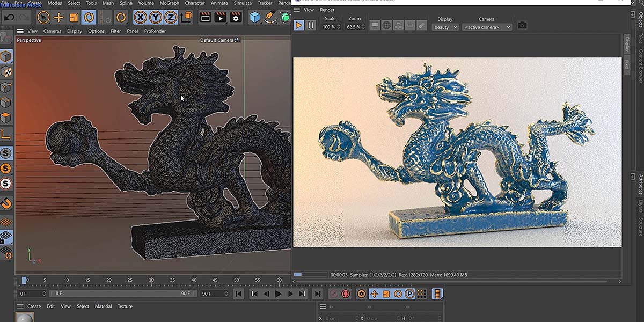Image resolution: width=644 pixels, height=322 pixels.
Task: Toggle the Parameter keyframe button P
Action: [409, 294]
